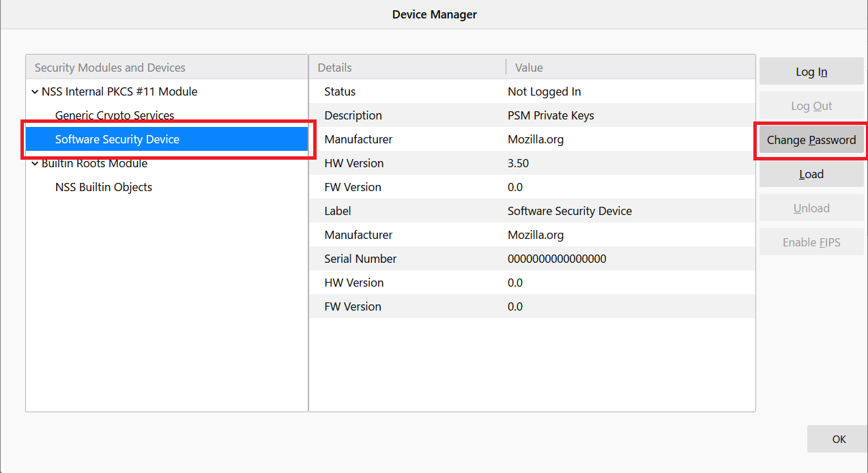Viewport: 868px width, 473px height.
Task: Change the password for the security device
Action: click(x=811, y=139)
